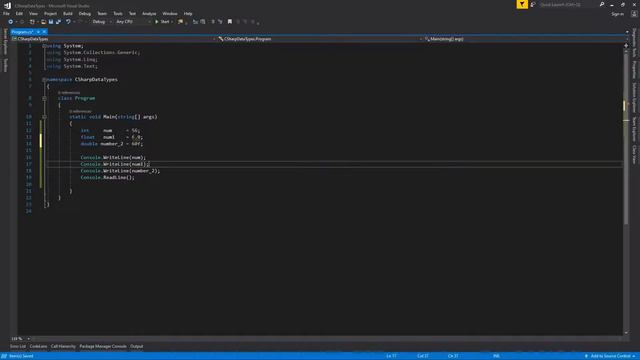The width and height of the screenshot is (640, 360).
Task: Open the Call Hierarchy tab
Action: 63,347
